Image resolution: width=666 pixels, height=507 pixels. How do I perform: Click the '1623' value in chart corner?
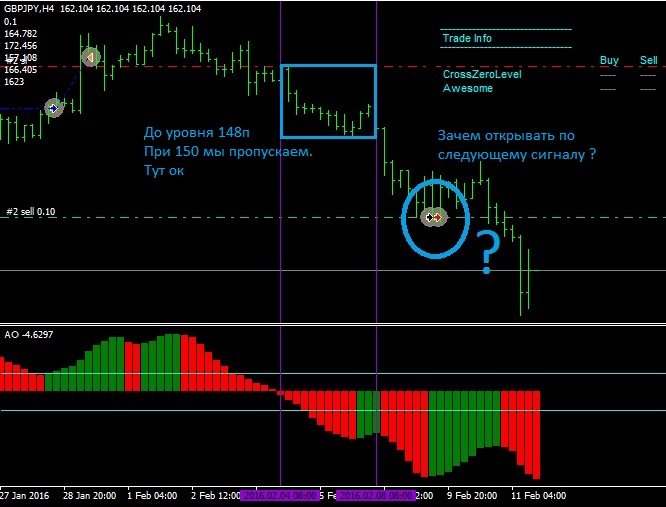click(14, 81)
